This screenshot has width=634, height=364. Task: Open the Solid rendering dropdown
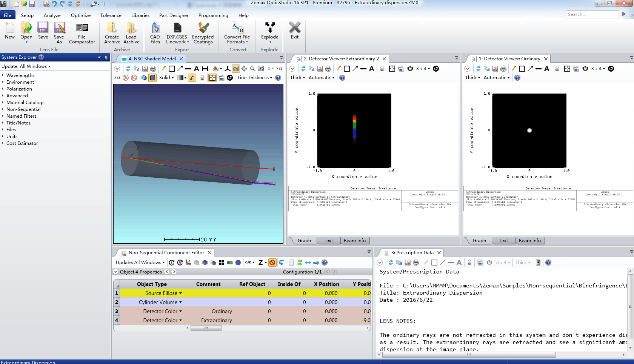coord(166,78)
